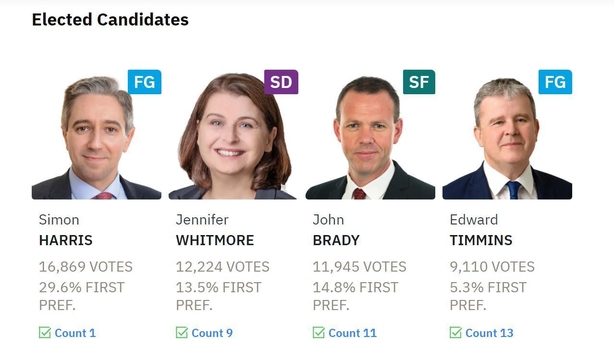The width and height of the screenshot is (614, 361).
Task: Select Simon Harris's candidate photo
Action: click(x=96, y=135)
